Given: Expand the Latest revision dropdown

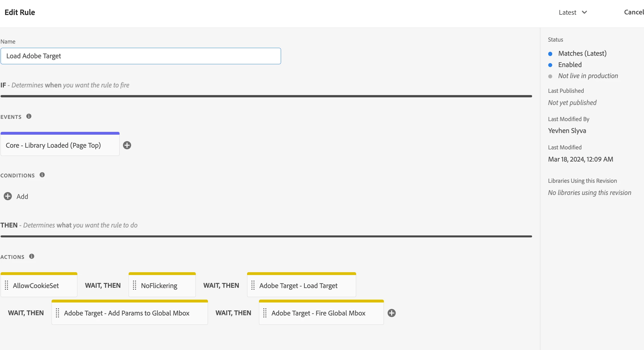Looking at the screenshot, I should coord(567,12).
